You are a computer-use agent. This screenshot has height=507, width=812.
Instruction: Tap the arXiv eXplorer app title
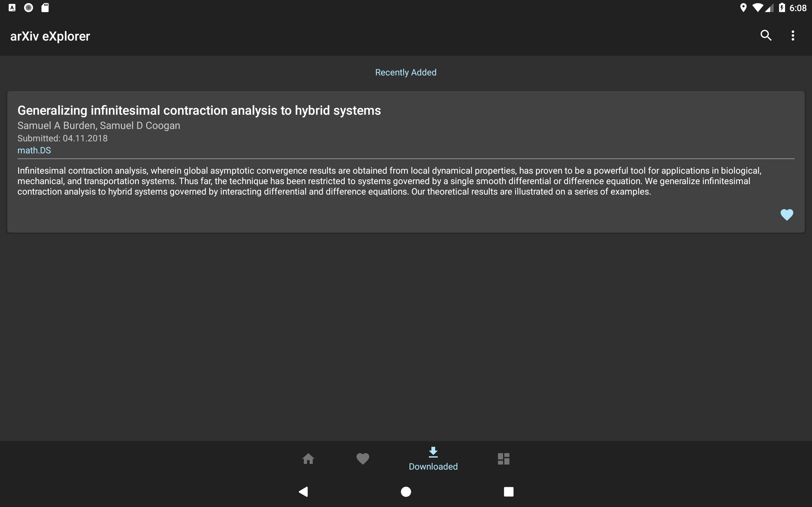[50, 36]
